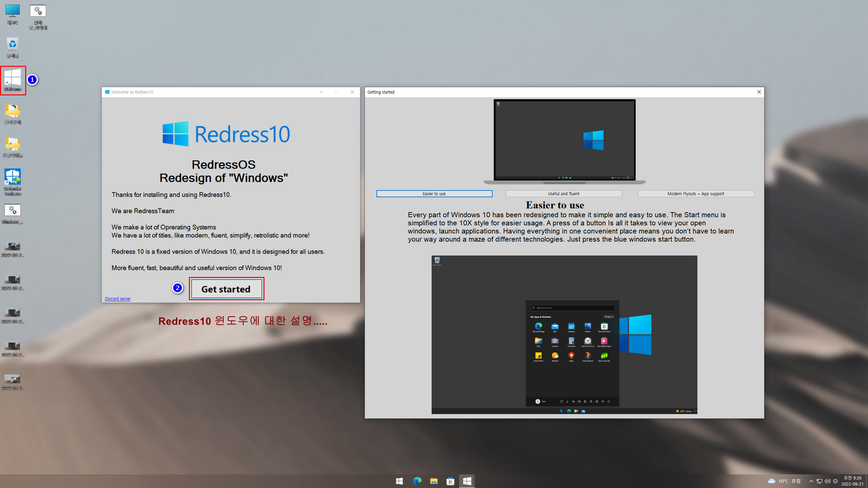The width and height of the screenshot is (868, 488).
Task: Launch Defender Tools.exe from the desktop
Action: pos(12,182)
